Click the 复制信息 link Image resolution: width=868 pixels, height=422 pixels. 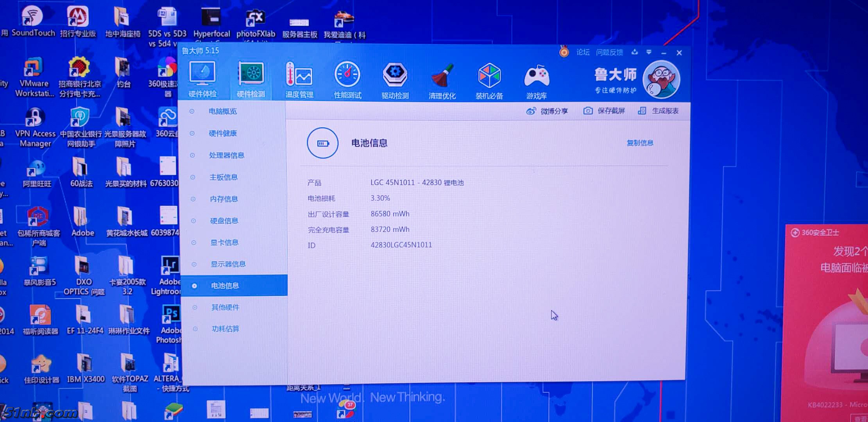(x=640, y=143)
